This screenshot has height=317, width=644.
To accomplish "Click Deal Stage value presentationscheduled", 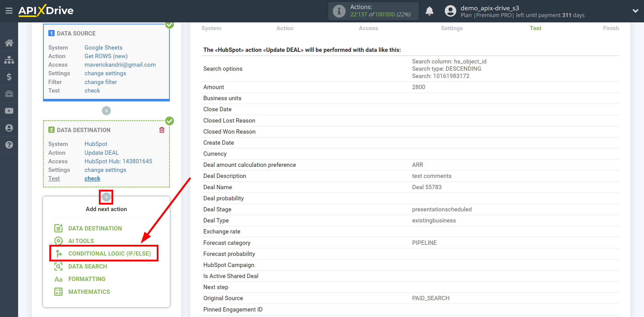I will pos(442,209).
